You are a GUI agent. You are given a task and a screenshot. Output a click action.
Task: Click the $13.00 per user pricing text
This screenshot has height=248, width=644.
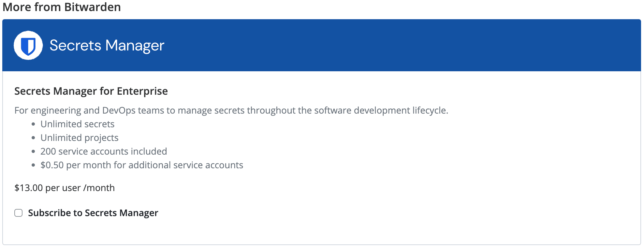pos(64,188)
